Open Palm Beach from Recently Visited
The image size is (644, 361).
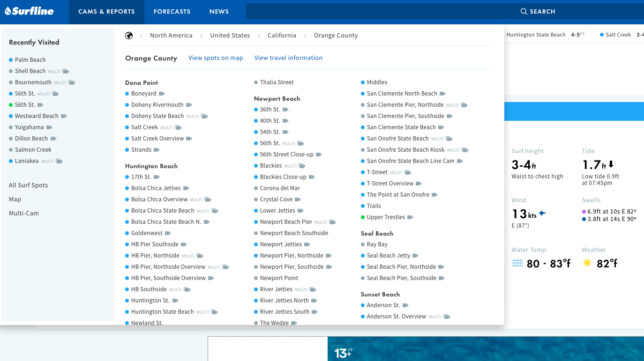click(x=30, y=60)
